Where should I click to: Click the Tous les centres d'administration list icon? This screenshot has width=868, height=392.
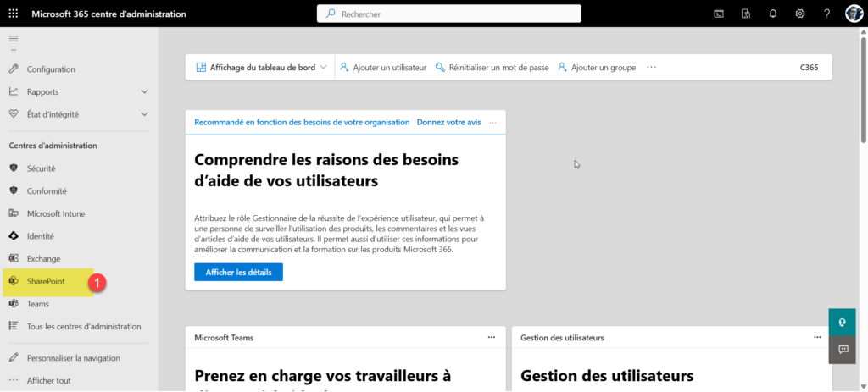click(x=14, y=326)
